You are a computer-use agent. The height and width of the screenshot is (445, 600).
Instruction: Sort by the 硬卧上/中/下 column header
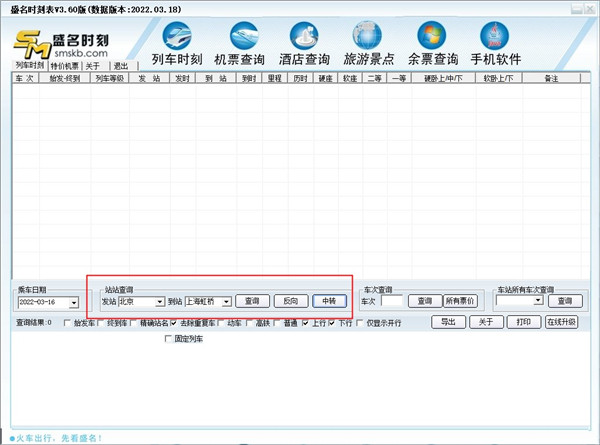443,78
